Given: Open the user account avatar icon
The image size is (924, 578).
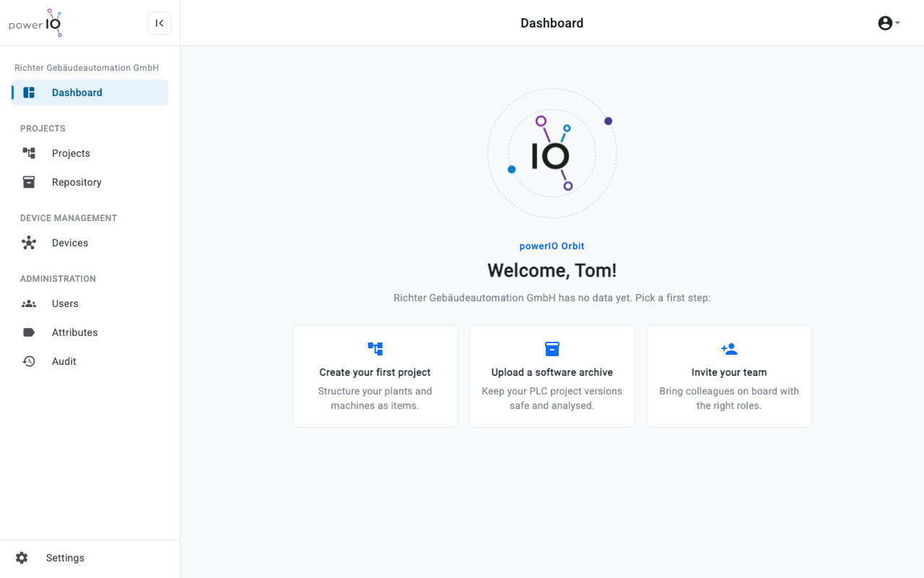Looking at the screenshot, I should (885, 23).
